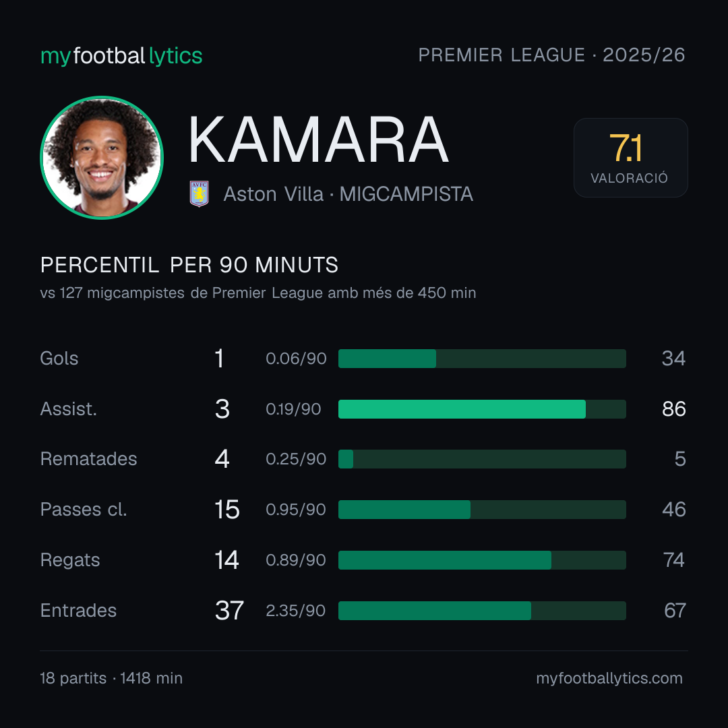
Task: Click the myfootballytics logo
Action: (x=121, y=56)
